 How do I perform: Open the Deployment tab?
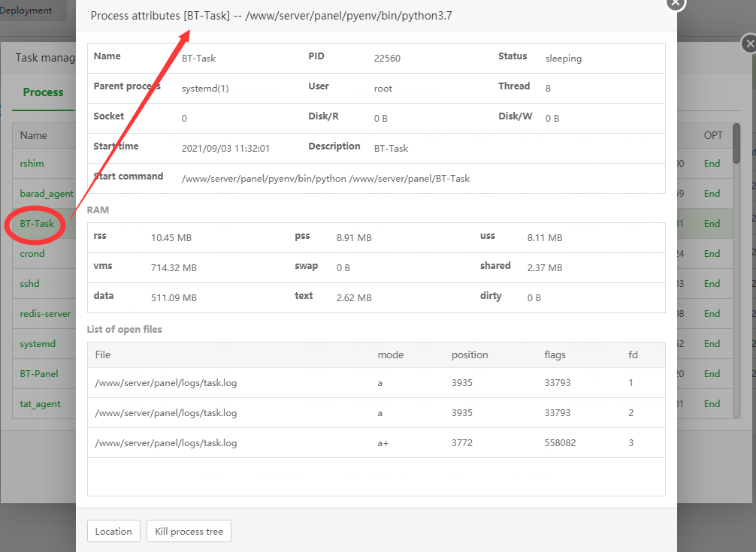[x=27, y=11]
